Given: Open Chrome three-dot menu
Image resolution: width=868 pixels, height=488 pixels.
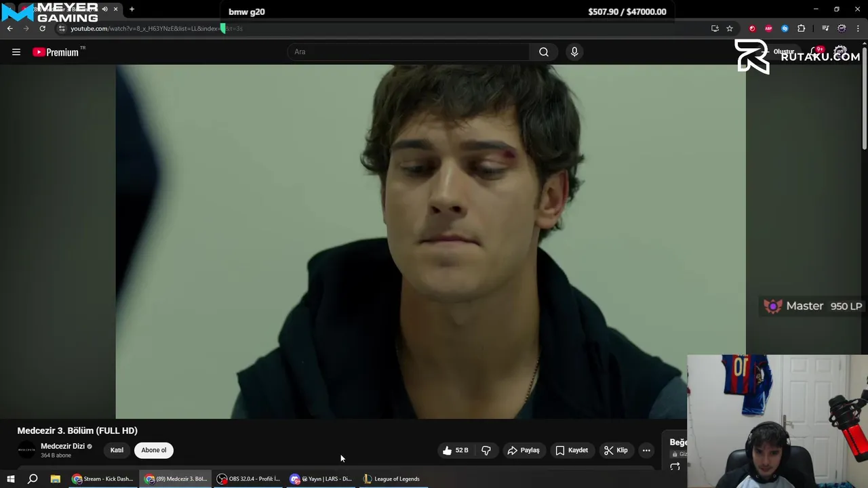Looking at the screenshot, I should [859, 28].
